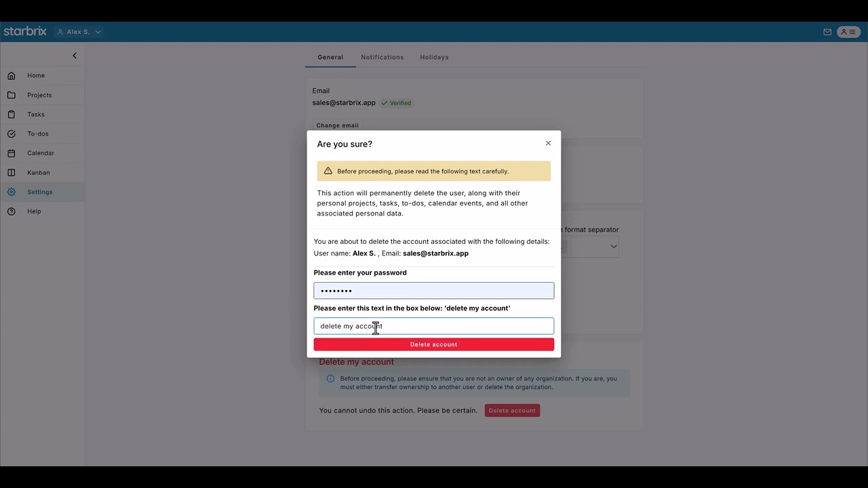
Task: Open Help from the sidebar
Action: point(34,211)
